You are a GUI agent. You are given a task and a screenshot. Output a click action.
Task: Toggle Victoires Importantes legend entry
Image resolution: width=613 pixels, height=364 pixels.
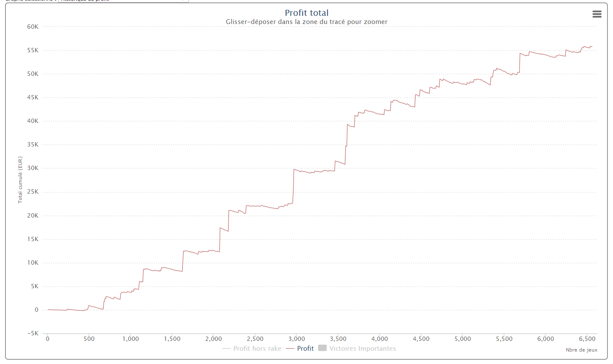[357, 349]
